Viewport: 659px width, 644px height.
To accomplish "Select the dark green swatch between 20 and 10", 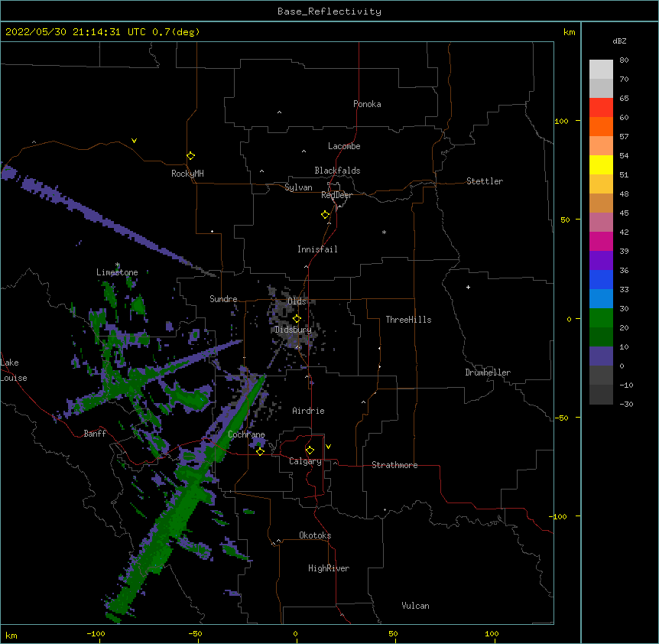I will coord(601,337).
